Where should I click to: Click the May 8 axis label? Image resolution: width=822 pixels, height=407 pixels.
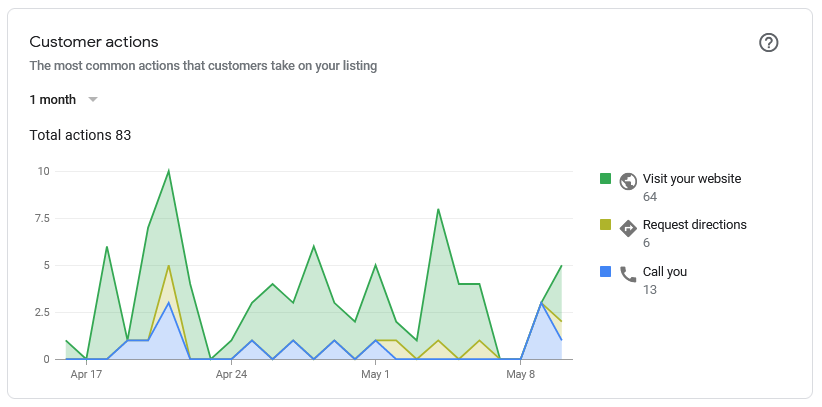point(520,375)
